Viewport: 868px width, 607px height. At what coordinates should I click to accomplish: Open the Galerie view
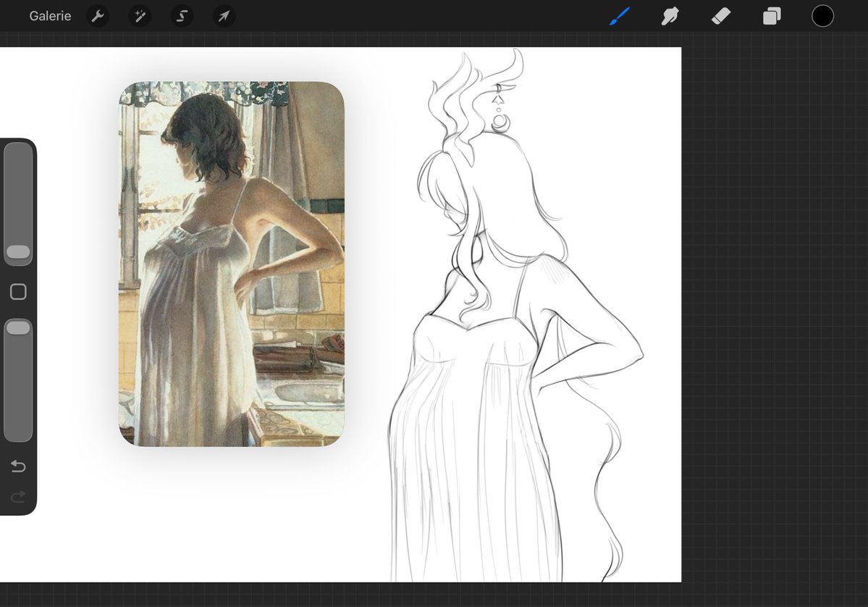[50, 16]
